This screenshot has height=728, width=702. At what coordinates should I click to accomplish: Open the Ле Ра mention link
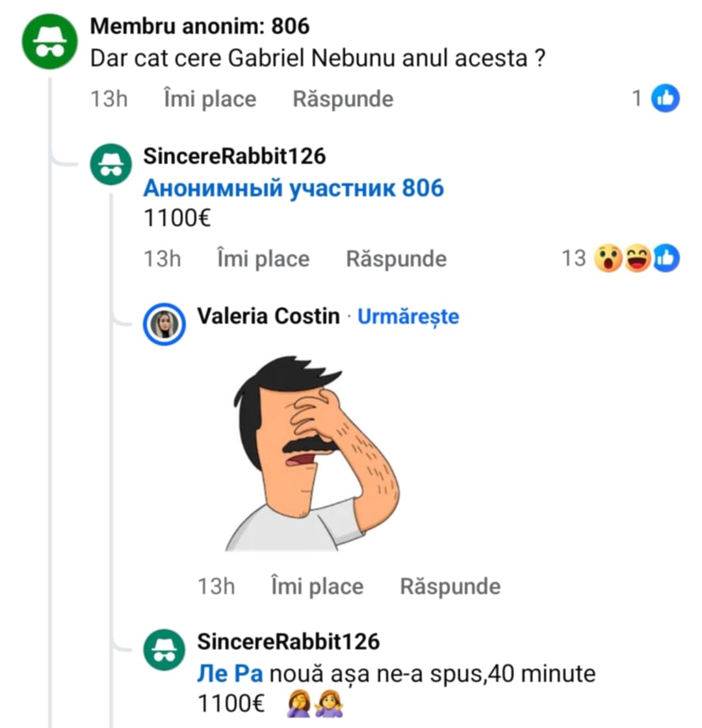click(229, 674)
